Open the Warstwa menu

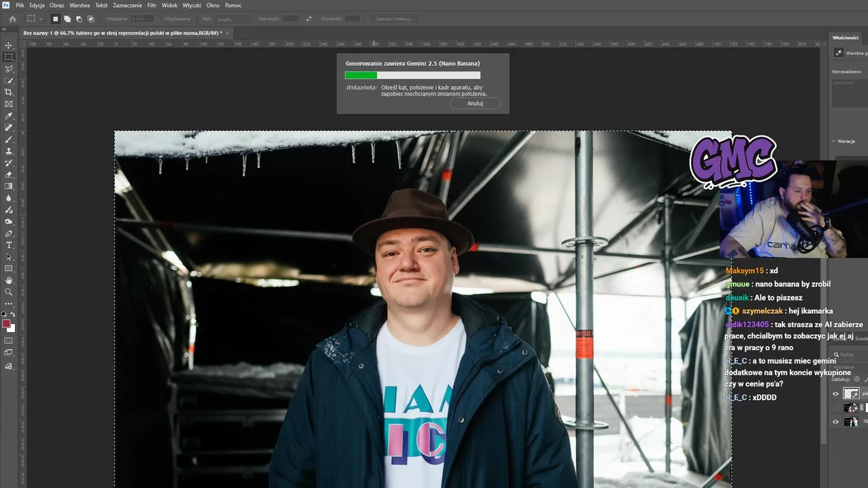79,5
